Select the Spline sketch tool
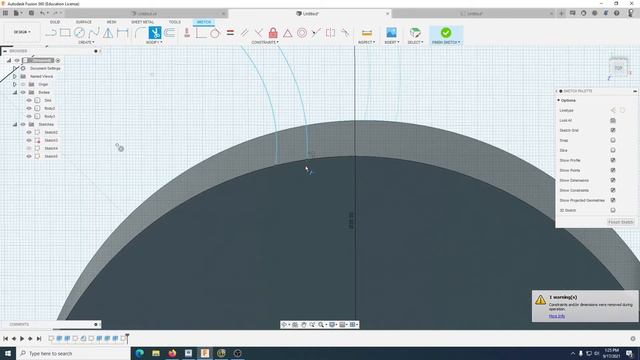Screen dimensions: 640x360 [x=94, y=33]
